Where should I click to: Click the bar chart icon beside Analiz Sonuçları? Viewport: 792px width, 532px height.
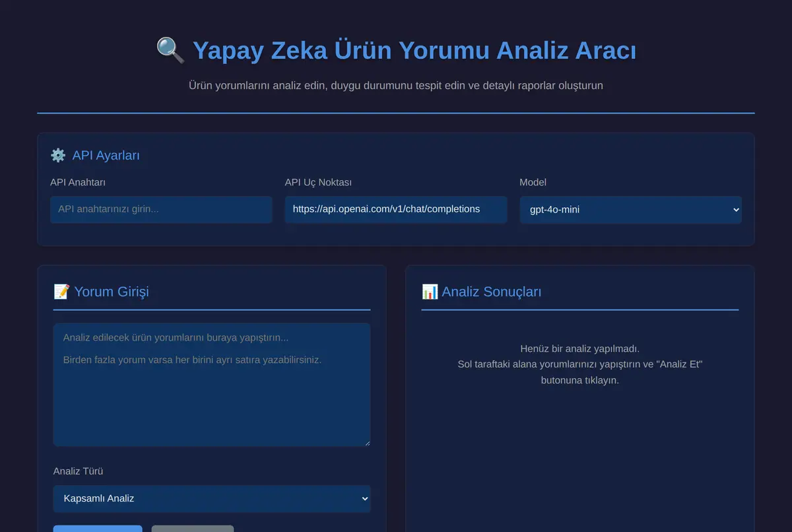430,291
